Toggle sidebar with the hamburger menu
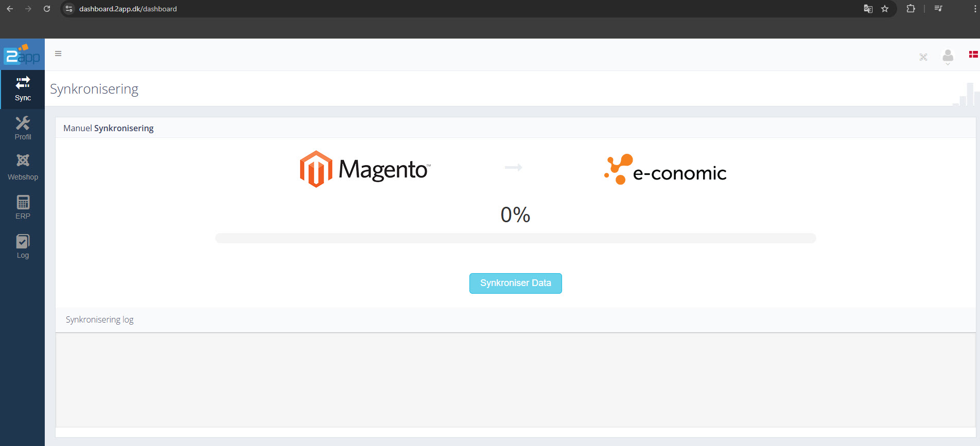Screen dimensions: 980x446 point(58,53)
